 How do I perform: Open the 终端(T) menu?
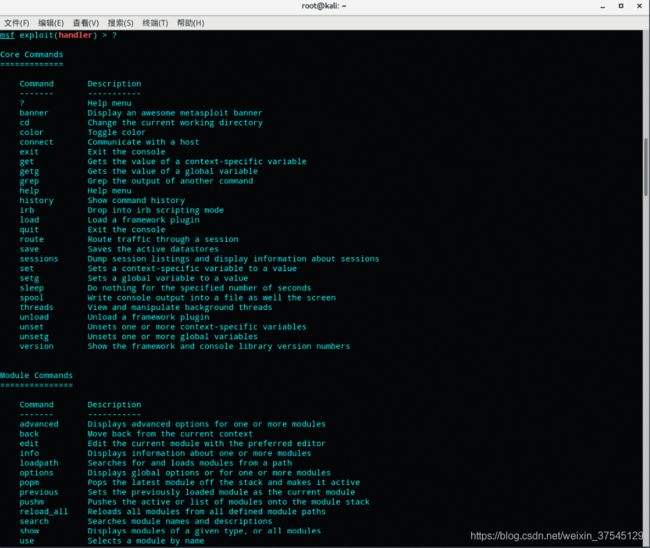click(x=155, y=23)
